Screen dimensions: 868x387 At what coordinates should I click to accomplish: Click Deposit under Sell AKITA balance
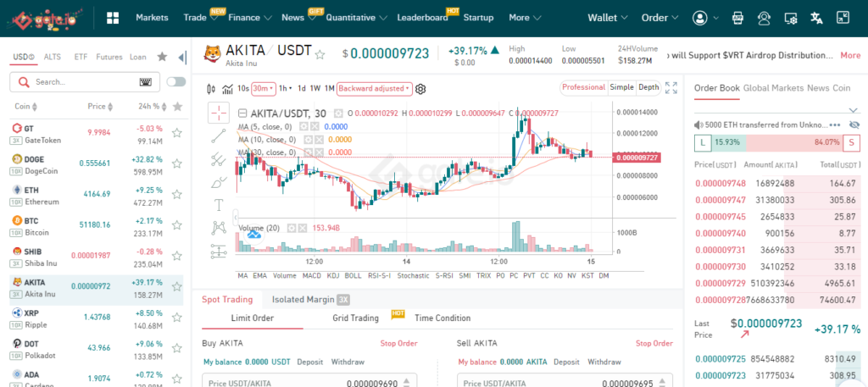(566, 362)
